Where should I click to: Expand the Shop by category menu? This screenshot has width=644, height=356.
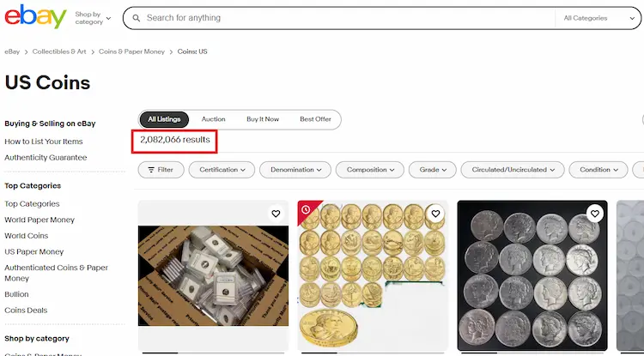pos(93,18)
